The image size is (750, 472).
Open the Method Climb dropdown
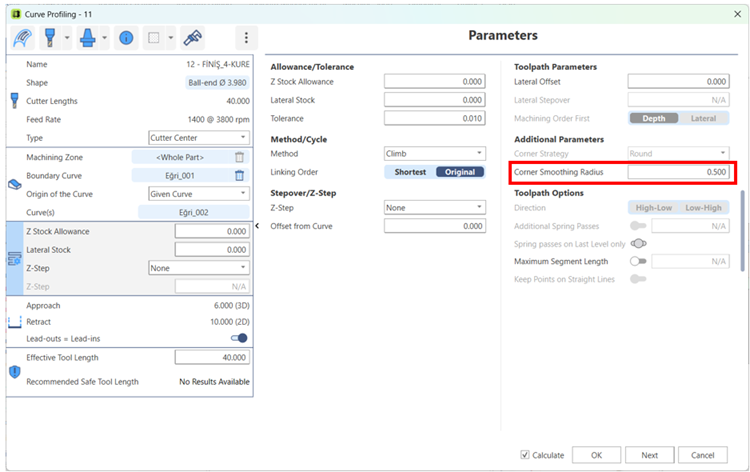[435, 154]
